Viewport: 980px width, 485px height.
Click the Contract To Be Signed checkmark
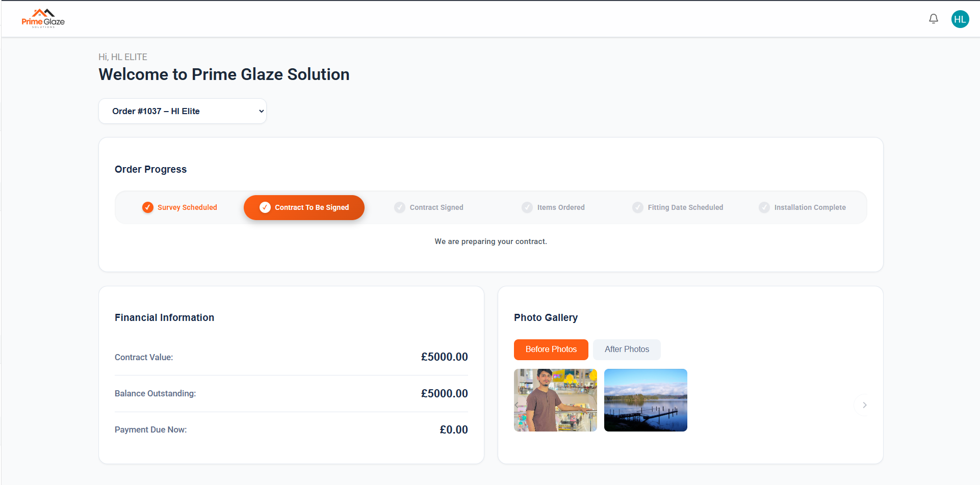265,207
